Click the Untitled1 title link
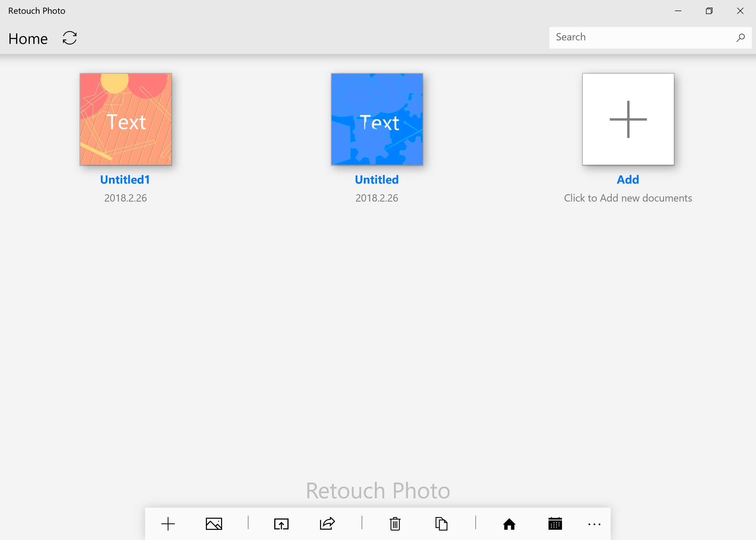Screen dimensions: 756x540 [125, 180]
